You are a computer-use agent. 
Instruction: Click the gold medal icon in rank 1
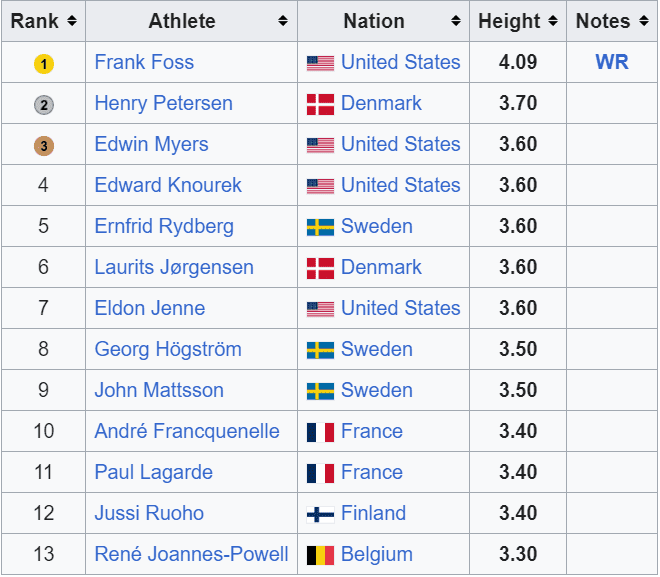pyautogui.click(x=43, y=64)
